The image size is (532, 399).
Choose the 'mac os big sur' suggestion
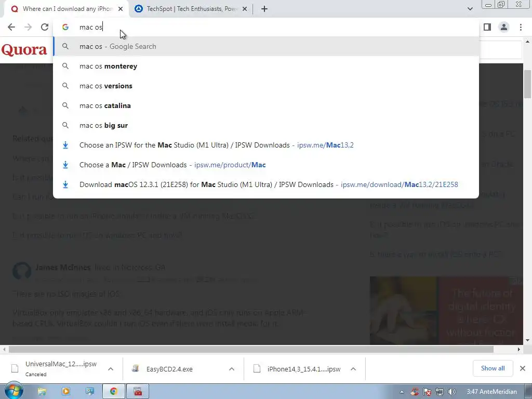pos(266,125)
